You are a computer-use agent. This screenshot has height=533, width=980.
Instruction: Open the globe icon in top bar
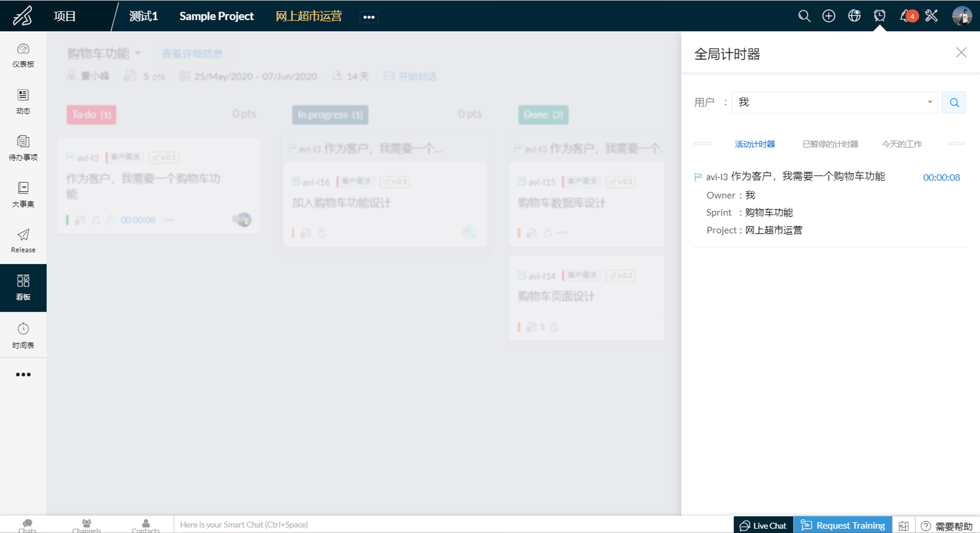pos(854,16)
